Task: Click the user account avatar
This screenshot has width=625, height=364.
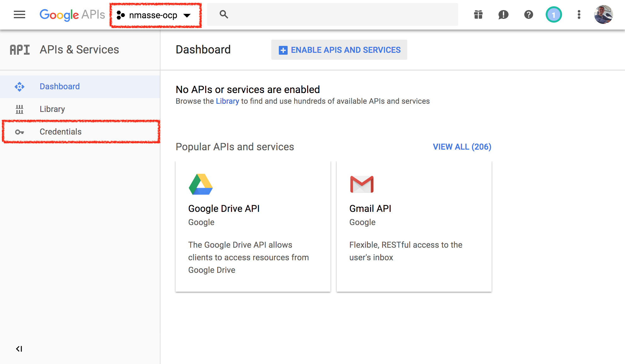Action: tap(603, 14)
